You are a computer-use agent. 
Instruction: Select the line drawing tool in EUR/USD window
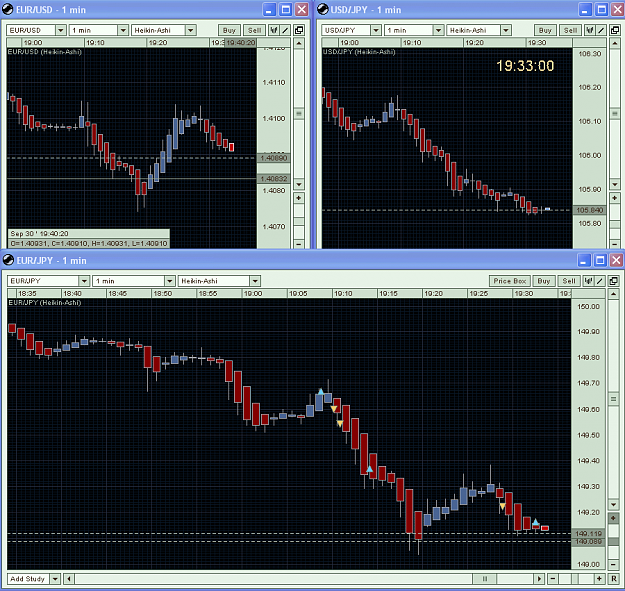285,30
